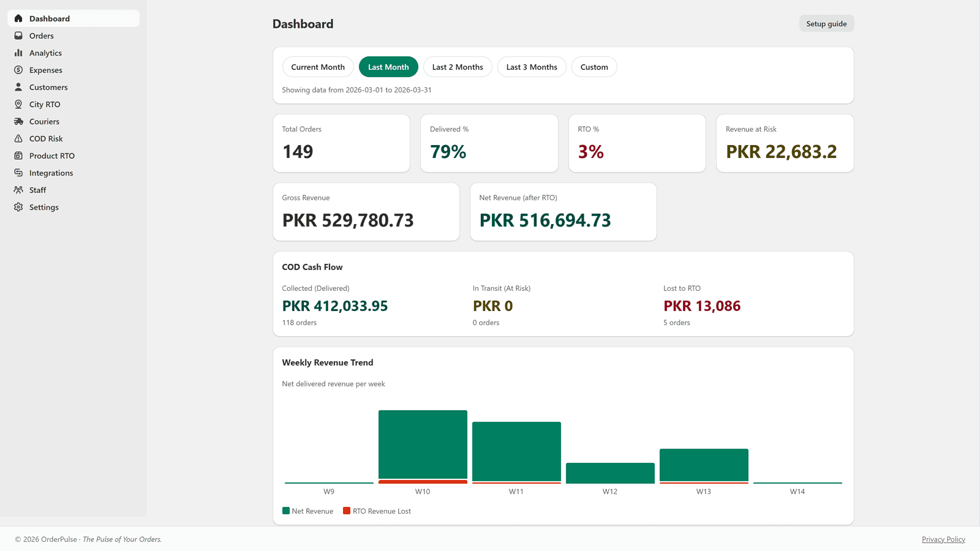The width and height of the screenshot is (980, 551).
Task: Choose the Custom date range
Action: click(594, 67)
